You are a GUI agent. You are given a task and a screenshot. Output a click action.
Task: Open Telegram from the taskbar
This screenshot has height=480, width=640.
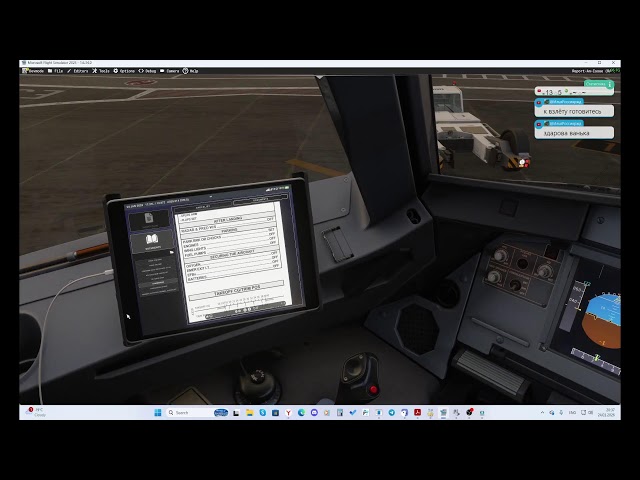392,413
